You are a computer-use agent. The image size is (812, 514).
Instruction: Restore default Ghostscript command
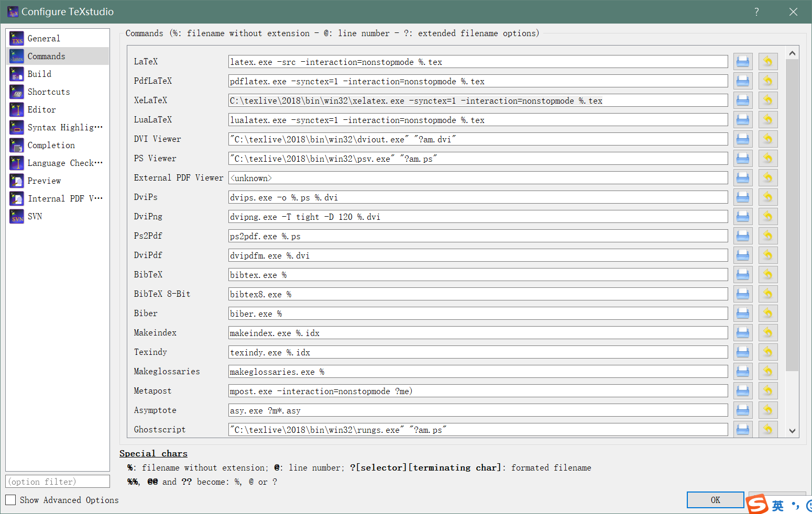[x=767, y=429]
